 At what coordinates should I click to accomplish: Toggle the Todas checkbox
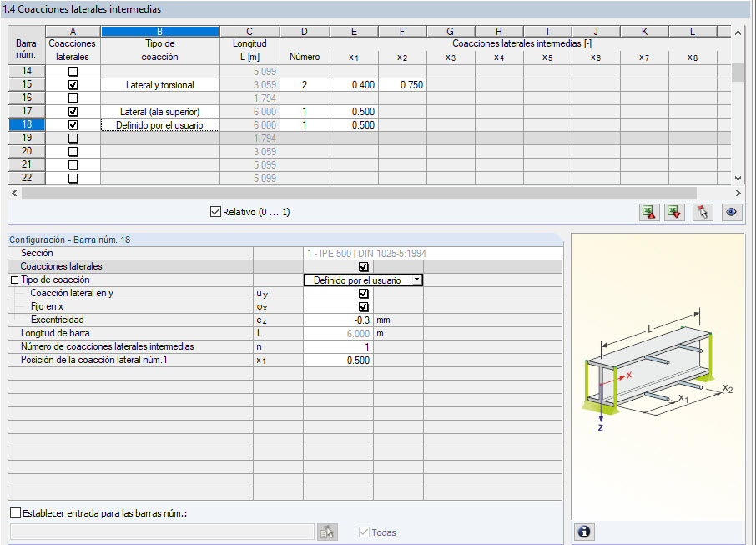coord(364,532)
